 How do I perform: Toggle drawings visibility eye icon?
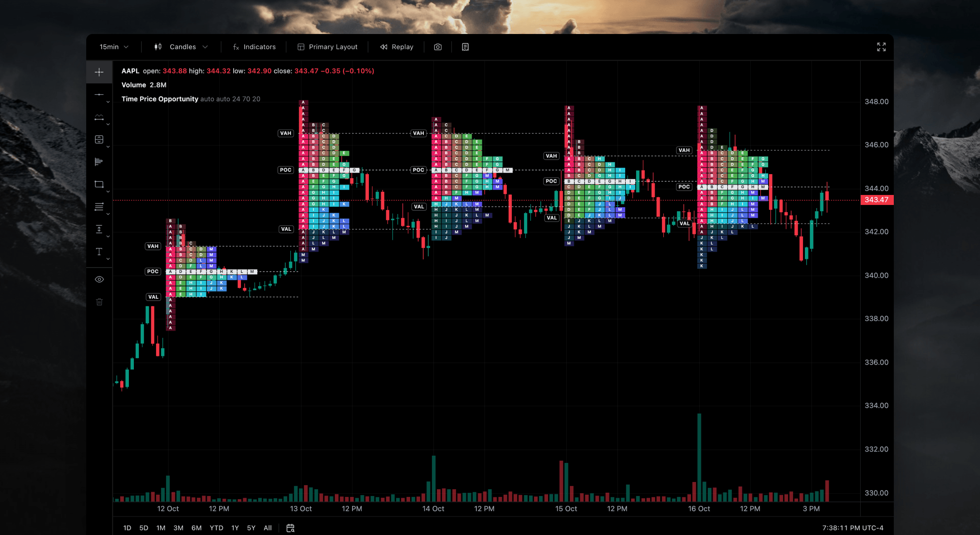(x=99, y=279)
